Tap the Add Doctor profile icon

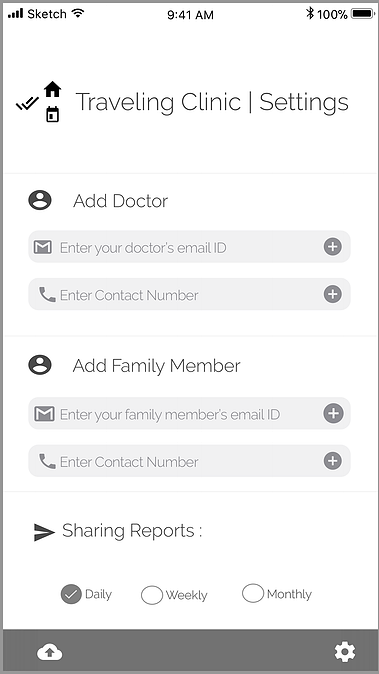pyautogui.click(x=40, y=200)
